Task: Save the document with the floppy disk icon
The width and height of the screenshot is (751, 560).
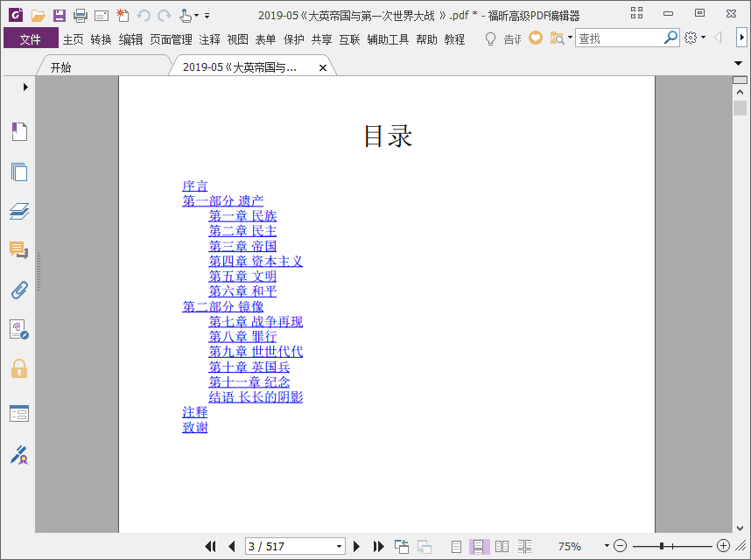Action: click(60, 16)
